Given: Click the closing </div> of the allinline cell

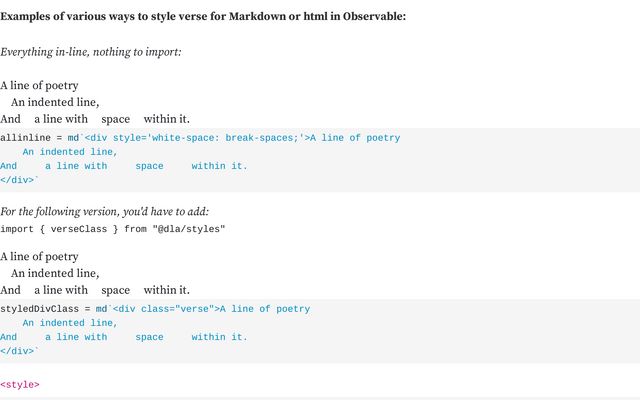Looking at the screenshot, I should (17, 180).
